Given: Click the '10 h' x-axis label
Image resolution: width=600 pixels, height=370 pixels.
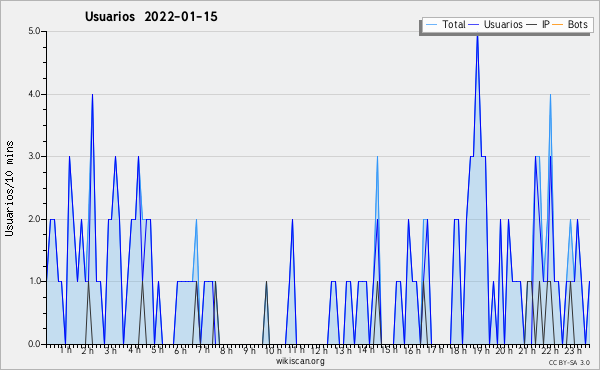Looking at the screenshot, I should point(273,351).
